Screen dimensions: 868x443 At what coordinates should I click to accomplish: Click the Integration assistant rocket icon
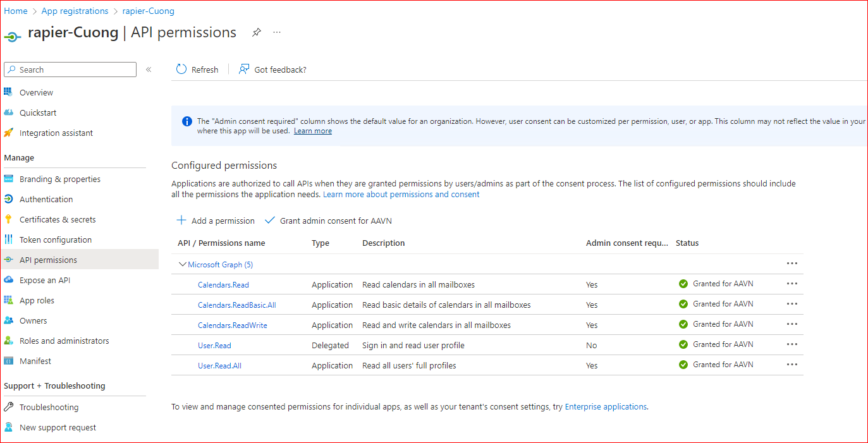[8, 133]
